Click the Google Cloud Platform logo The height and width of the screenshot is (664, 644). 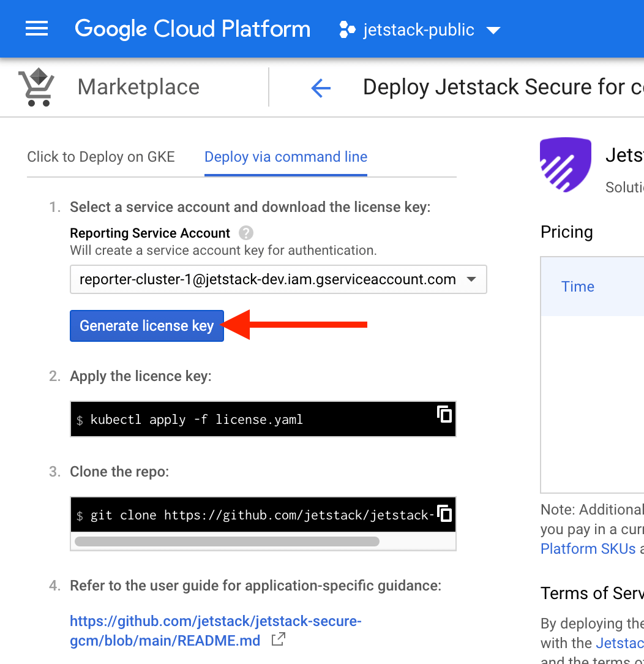tap(192, 29)
